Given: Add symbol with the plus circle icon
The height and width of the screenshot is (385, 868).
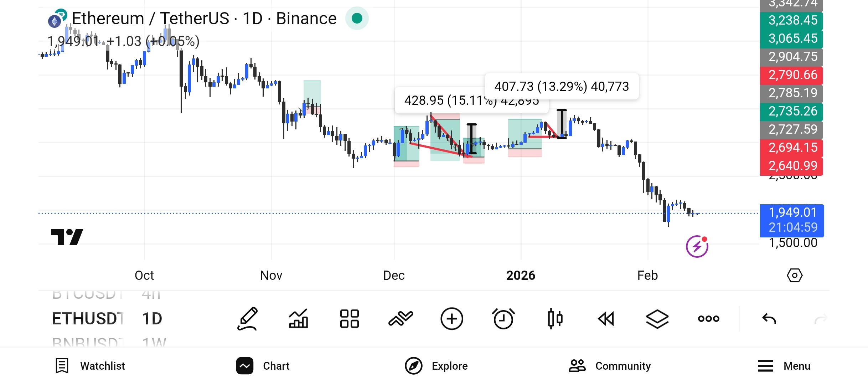Looking at the screenshot, I should tap(451, 318).
